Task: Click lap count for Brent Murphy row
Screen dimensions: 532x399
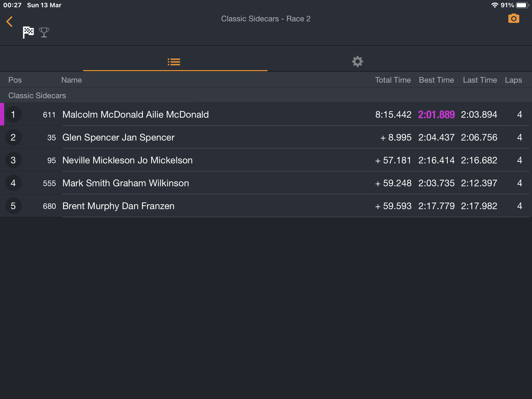Action: [x=520, y=206]
